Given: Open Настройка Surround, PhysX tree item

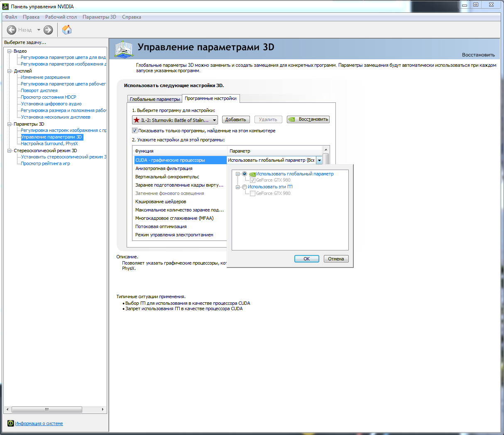Looking at the screenshot, I should [x=49, y=143].
